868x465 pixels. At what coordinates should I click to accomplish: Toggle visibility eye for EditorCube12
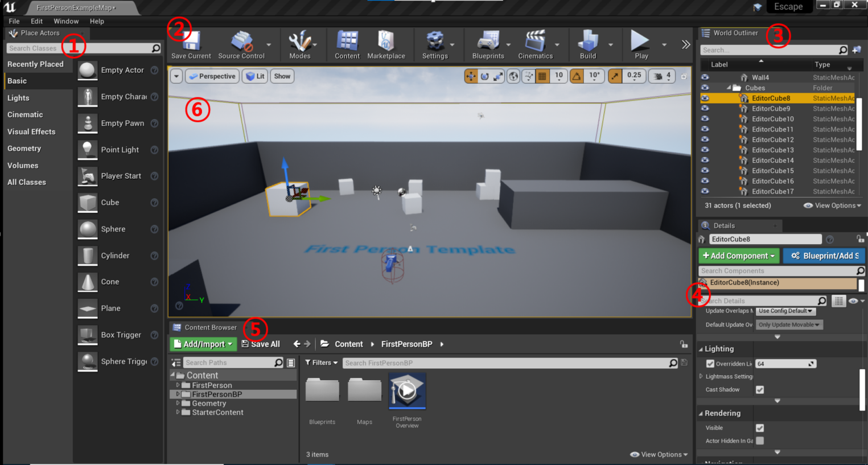pos(705,139)
